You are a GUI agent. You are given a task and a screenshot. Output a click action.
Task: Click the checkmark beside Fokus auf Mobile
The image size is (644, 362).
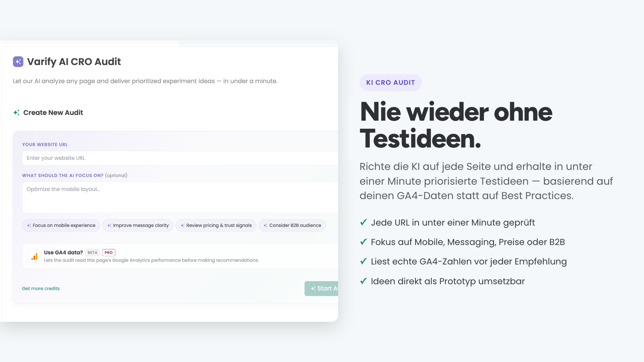[363, 242]
